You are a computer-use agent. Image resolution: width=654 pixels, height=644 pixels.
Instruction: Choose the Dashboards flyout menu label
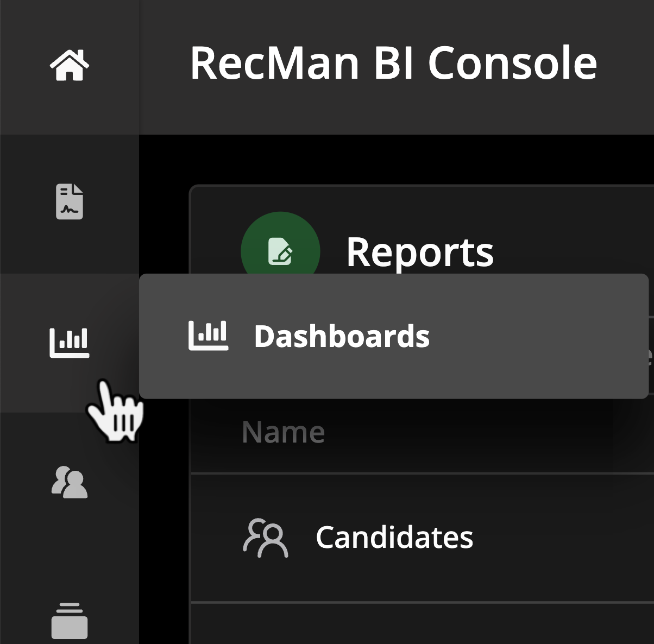point(342,336)
